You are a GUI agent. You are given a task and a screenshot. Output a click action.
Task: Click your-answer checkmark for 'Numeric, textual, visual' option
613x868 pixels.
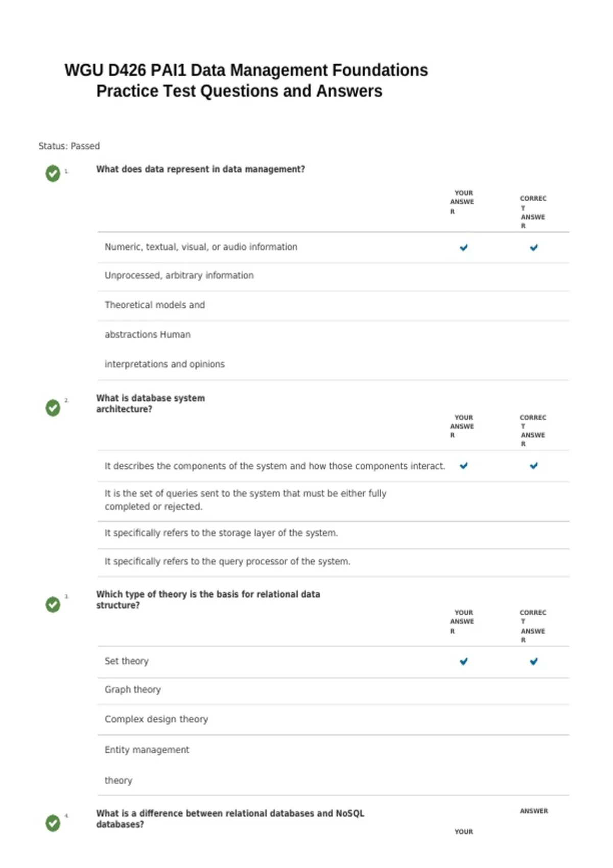click(463, 248)
